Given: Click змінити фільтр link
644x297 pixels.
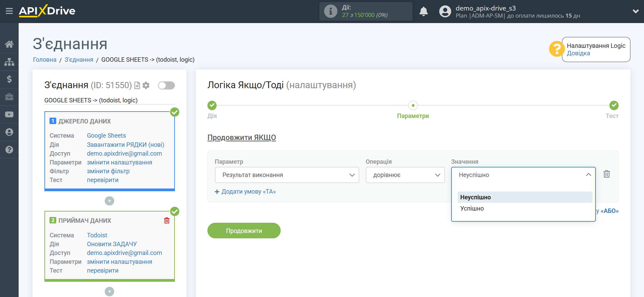Looking at the screenshot, I should (x=108, y=171).
